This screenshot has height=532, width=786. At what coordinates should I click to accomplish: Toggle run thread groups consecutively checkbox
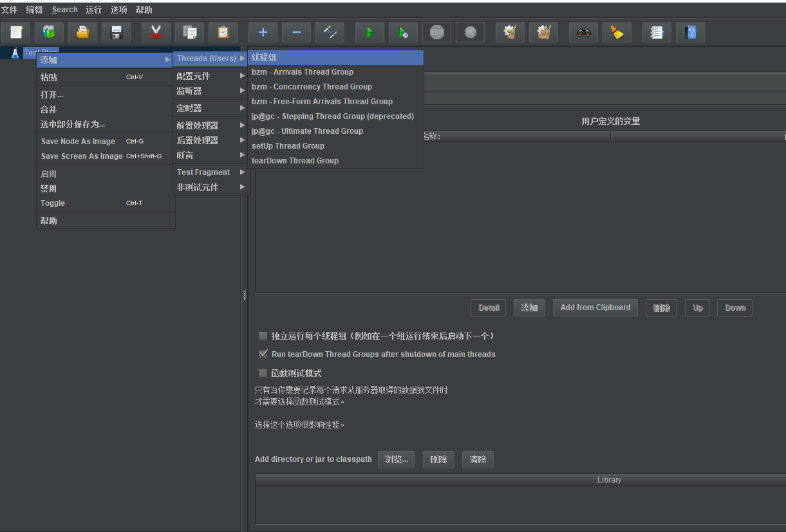(x=263, y=336)
